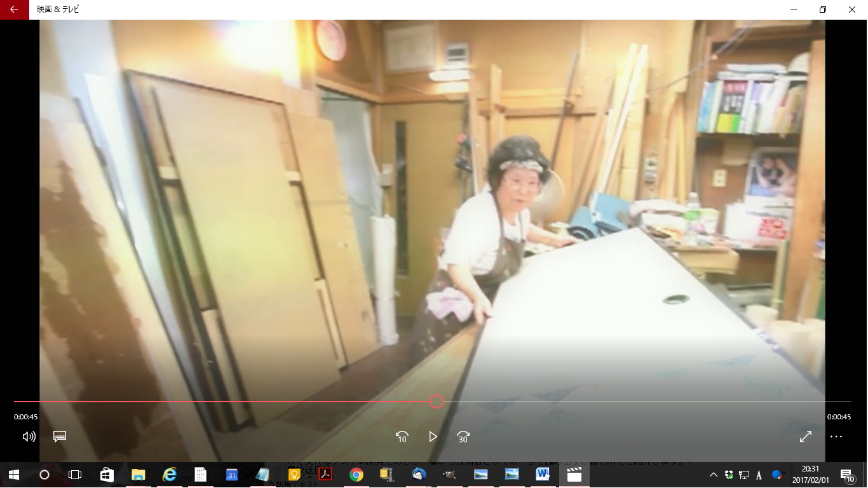Switch apps with Task View
The width and height of the screenshot is (868, 488).
(76, 475)
